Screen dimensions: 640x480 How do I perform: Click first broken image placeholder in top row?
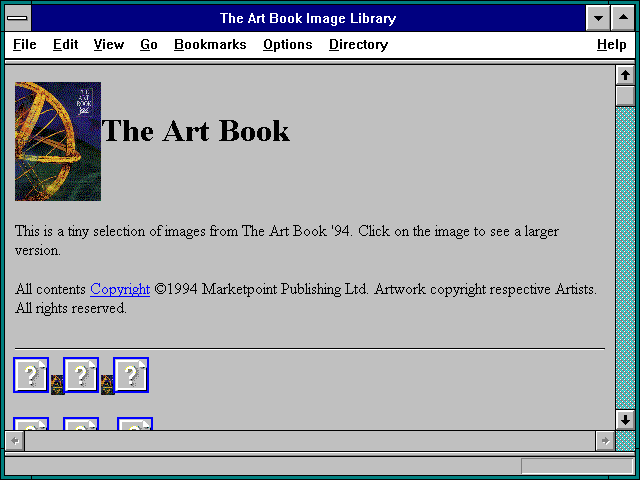(x=31, y=375)
